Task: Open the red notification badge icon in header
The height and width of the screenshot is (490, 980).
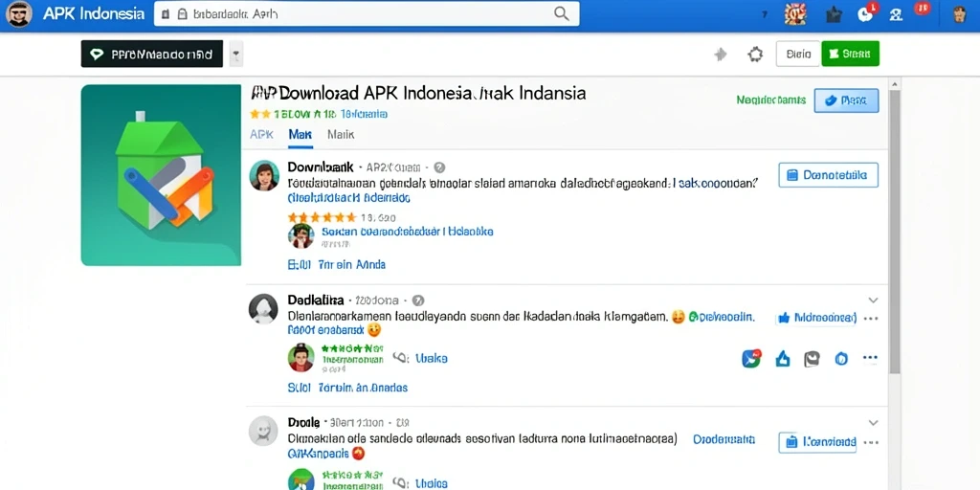Action: (x=922, y=9)
